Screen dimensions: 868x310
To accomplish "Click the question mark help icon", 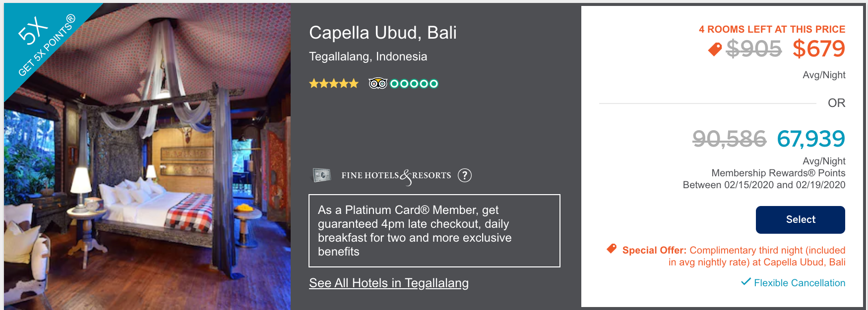I will point(464,175).
